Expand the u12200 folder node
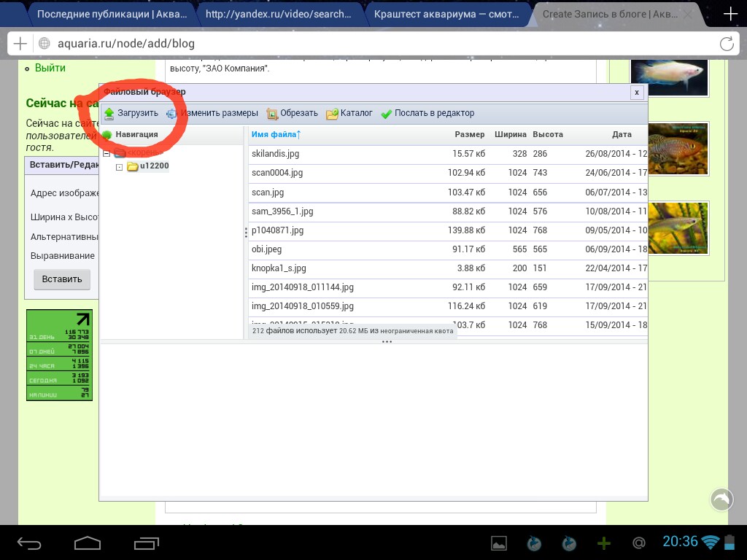747x560 pixels. pyautogui.click(x=119, y=167)
